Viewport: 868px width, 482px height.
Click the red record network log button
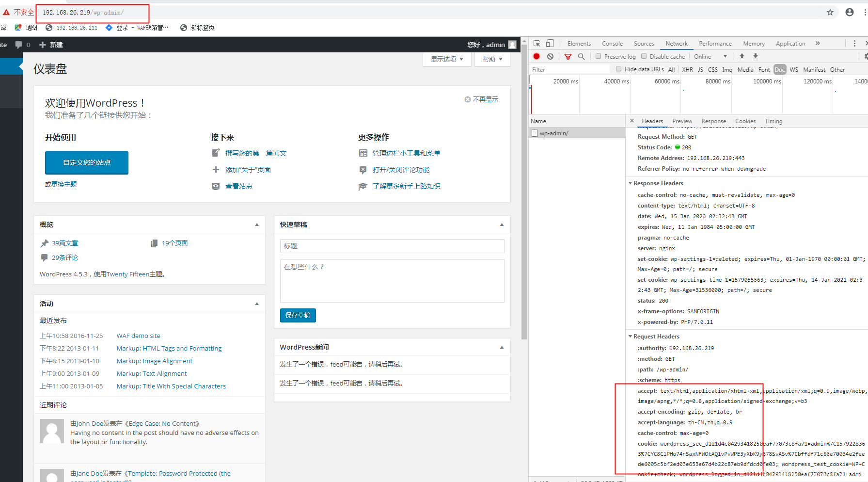537,56
